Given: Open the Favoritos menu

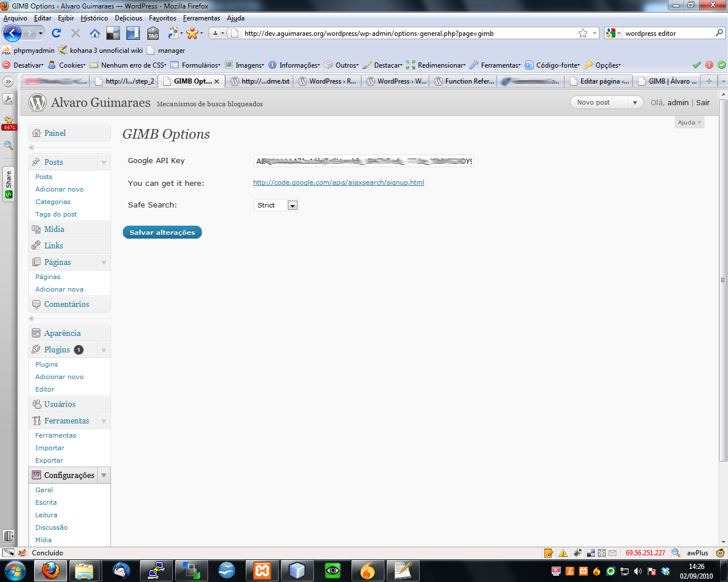Looking at the screenshot, I should click(163, 18).
